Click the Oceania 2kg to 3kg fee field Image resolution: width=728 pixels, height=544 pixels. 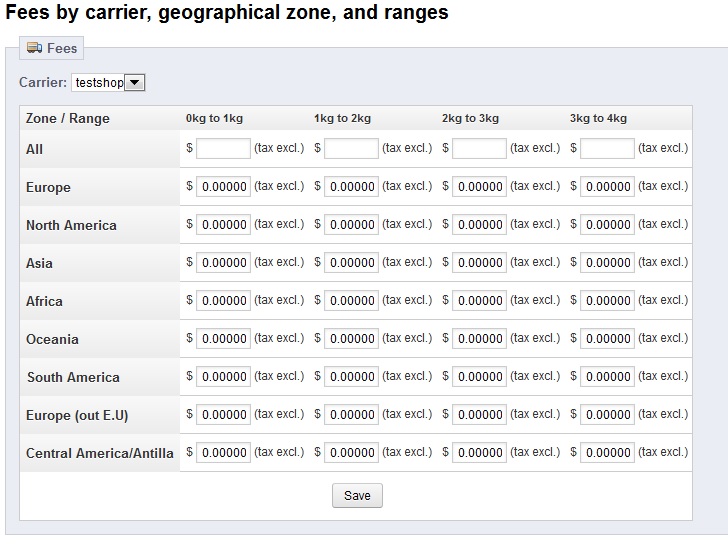479,339
